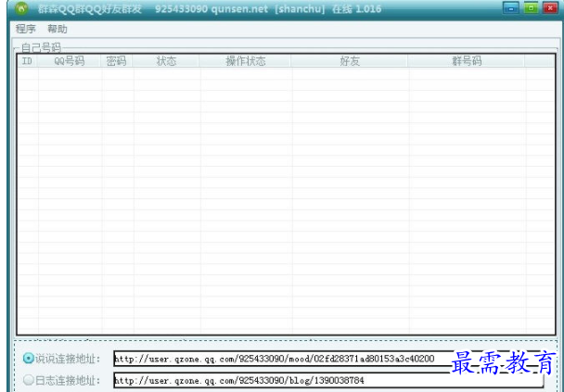Select the 说说连接地址 radio button
The image size is (564, 392).
28,359
